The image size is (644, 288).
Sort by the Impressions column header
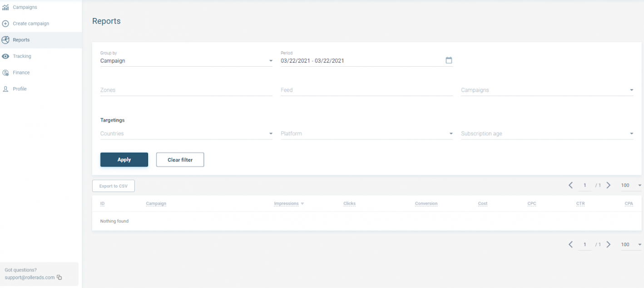pos(286,204)
